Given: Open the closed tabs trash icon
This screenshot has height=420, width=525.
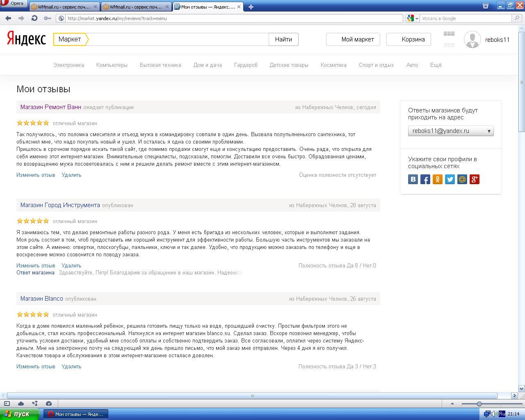Looking at the screenshot, I should click(x=485, y=5).
